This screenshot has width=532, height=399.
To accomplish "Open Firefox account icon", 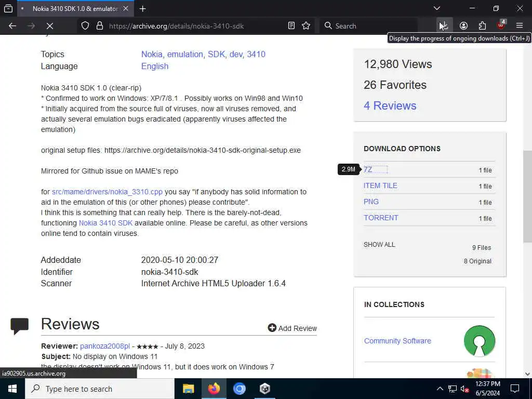I will (463, 26).
